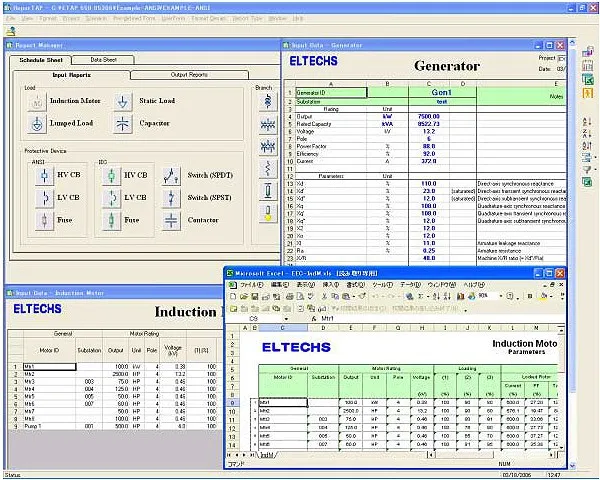
Task: Switch to the Data Sheet tab
Action: point(103,60)
